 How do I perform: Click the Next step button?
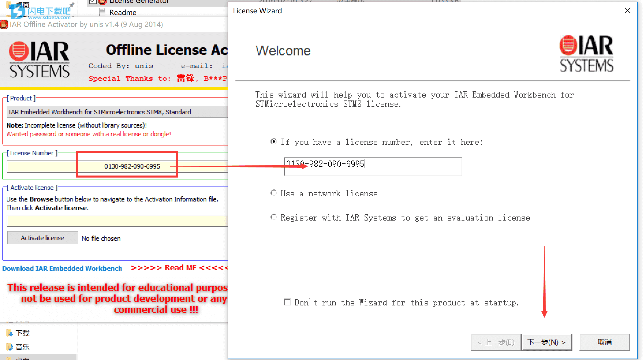pos(546,342)
